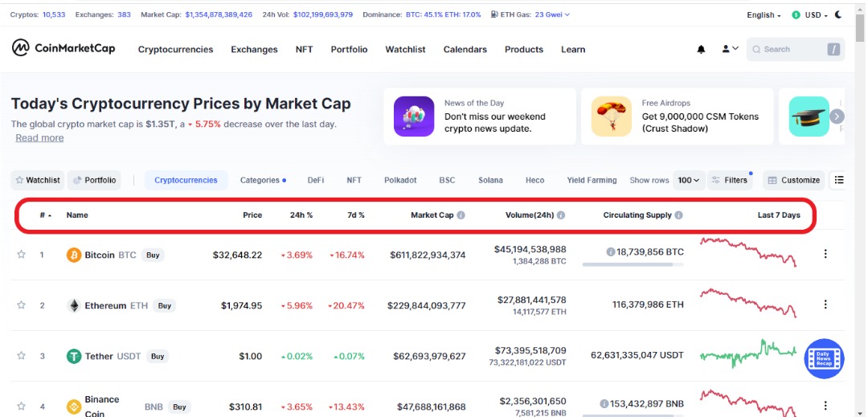Screen dimensions: 868x417
Task: Click the Portfolio pie chart filter button
Action: click(94, 180)
